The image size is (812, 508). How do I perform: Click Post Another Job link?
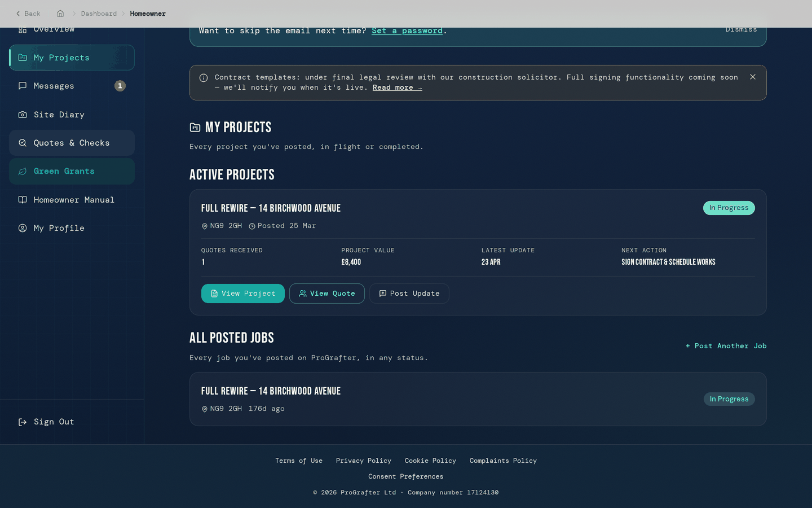[x=726, y=346]
